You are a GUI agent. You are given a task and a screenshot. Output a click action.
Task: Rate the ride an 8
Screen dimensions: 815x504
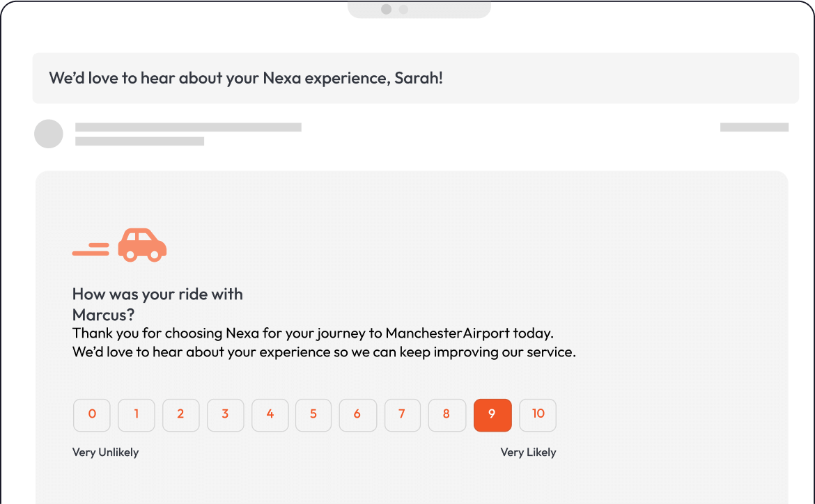(447, 415)
